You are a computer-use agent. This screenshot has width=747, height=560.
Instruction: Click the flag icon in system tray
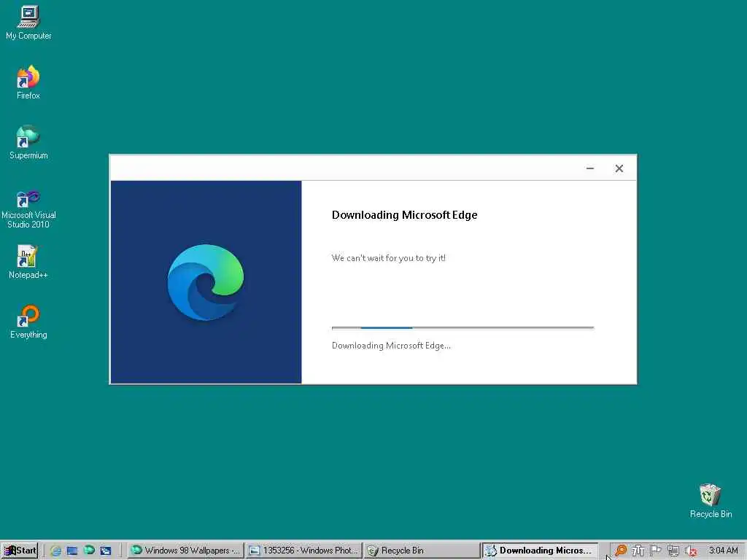(656, 551)
